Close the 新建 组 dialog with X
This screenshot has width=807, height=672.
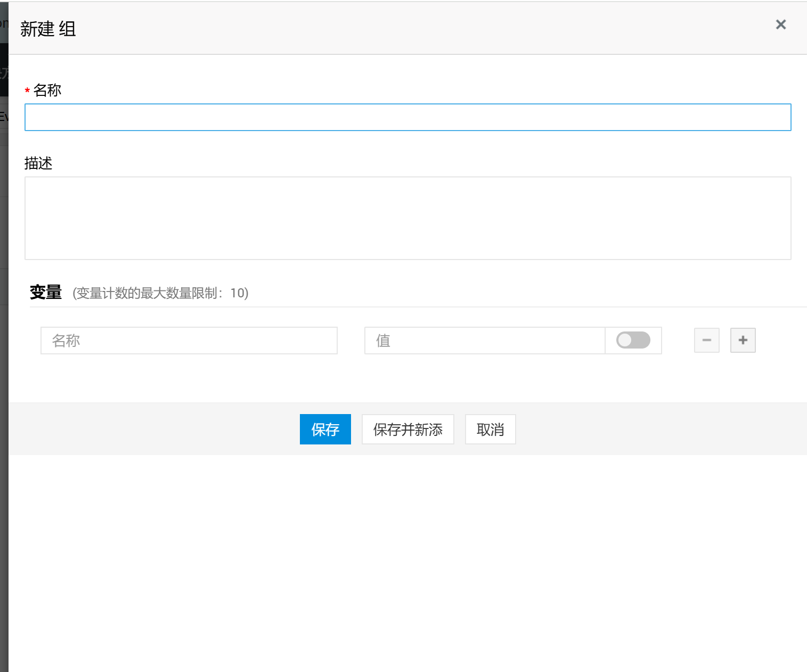(x=780, y=25)
